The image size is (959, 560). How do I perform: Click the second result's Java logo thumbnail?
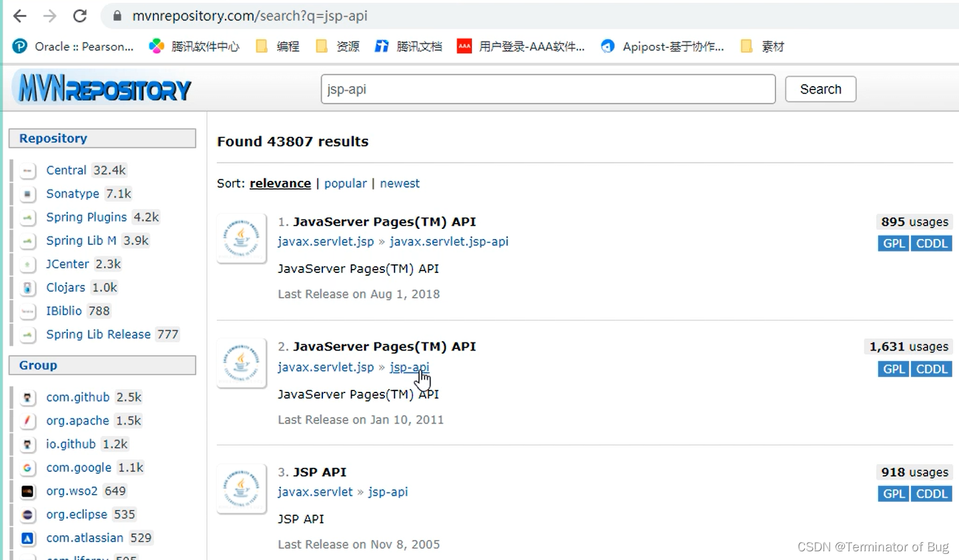pyautogui.click(x=242, y=363)
